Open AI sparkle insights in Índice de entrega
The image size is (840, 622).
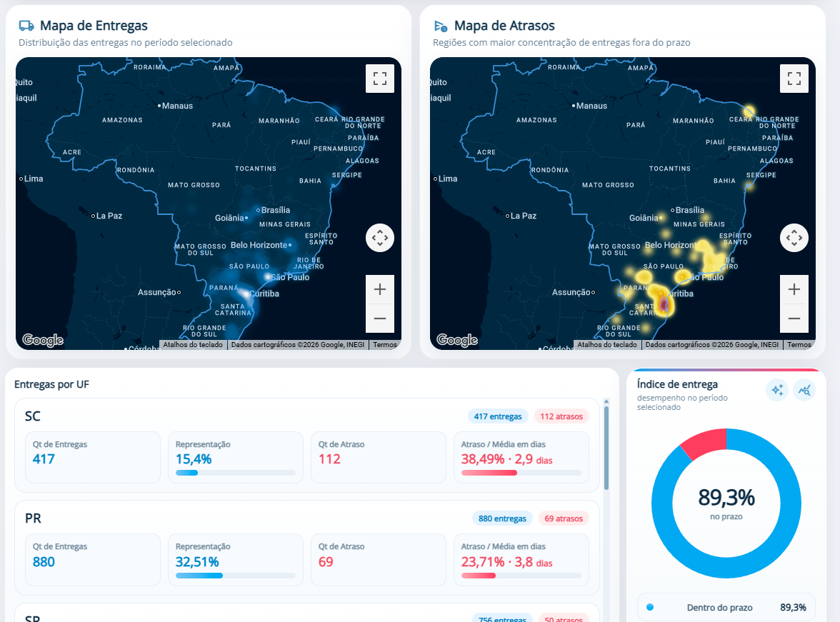[777, 390]
